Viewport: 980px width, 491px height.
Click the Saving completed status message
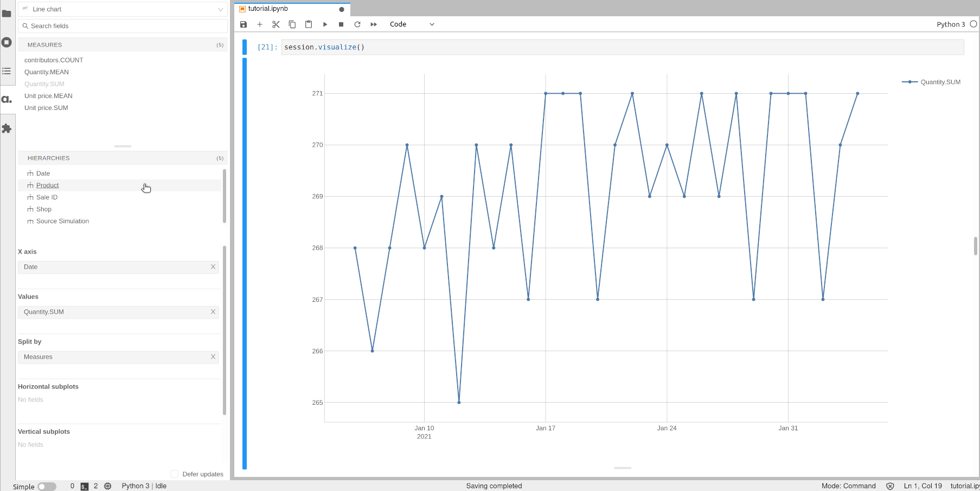point(494,486)
